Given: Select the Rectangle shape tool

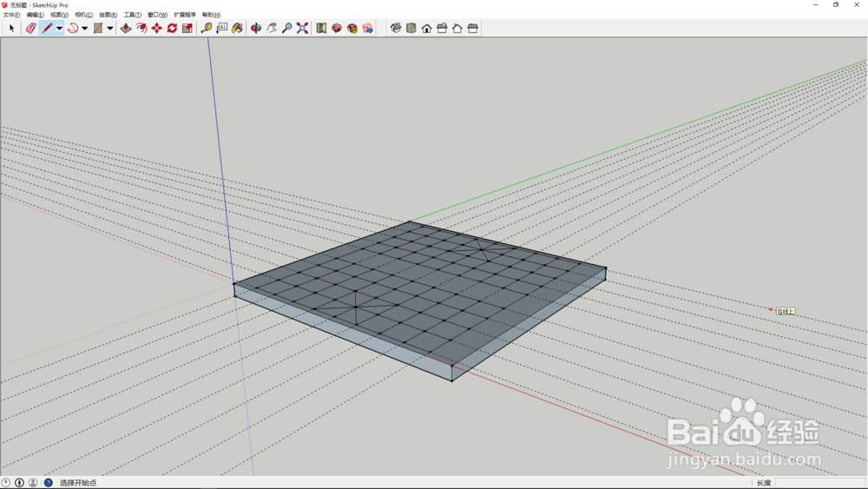Looking at the screenshot, I should (x=98, y=29).
